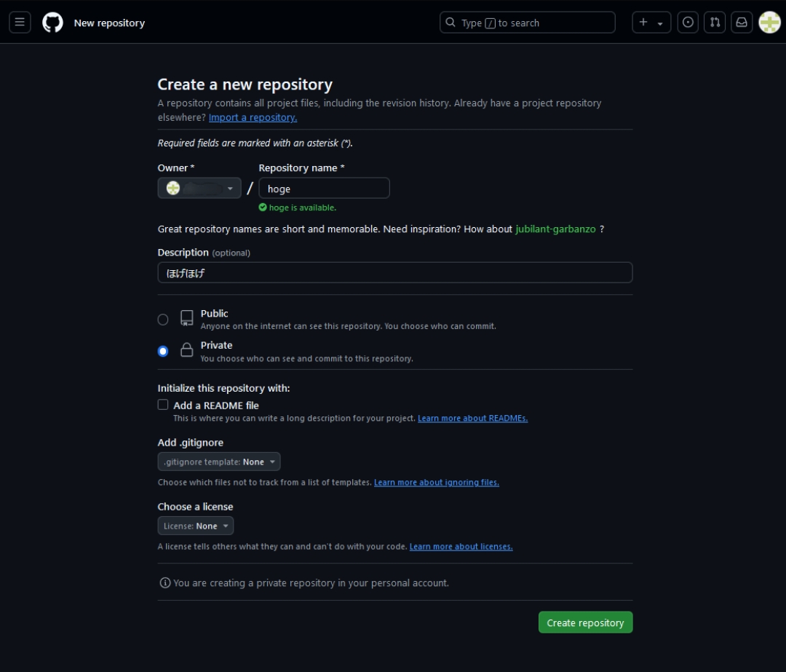
Task: Select the Private visibility radio button
Action: [163, 351]
